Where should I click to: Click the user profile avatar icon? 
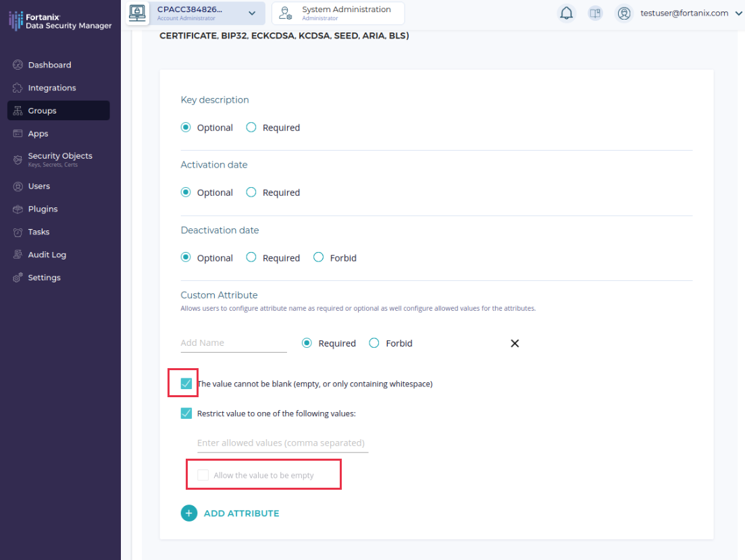click(624, 13)
